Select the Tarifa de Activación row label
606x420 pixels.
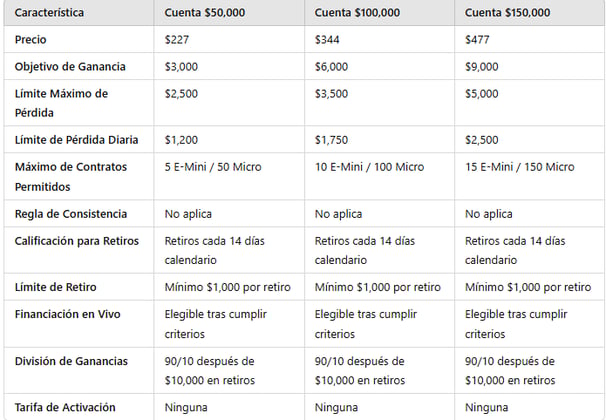pos(65,407)
